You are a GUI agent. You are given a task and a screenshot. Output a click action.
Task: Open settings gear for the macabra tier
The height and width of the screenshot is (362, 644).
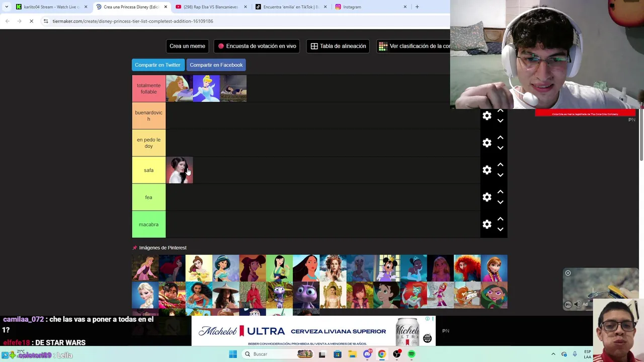coord(487,224)
